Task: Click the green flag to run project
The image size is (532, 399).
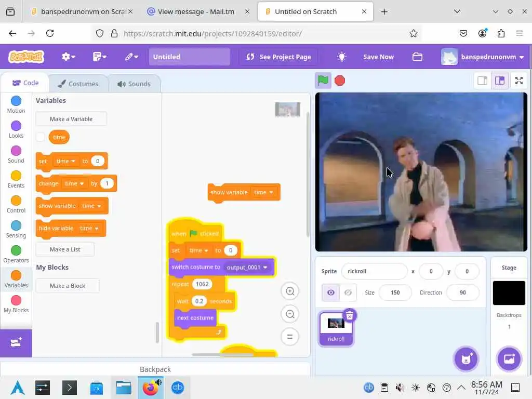Action: pos(323,81)
